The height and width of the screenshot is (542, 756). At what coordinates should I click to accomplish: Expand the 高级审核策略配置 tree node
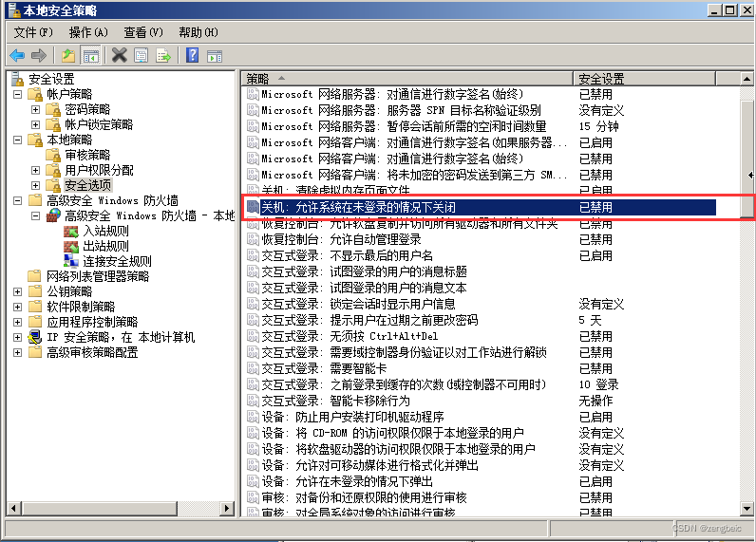(x=18, y=352)
